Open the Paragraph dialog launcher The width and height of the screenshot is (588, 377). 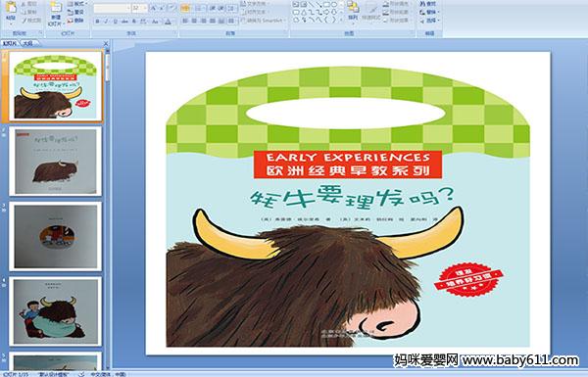coord(286,32)
